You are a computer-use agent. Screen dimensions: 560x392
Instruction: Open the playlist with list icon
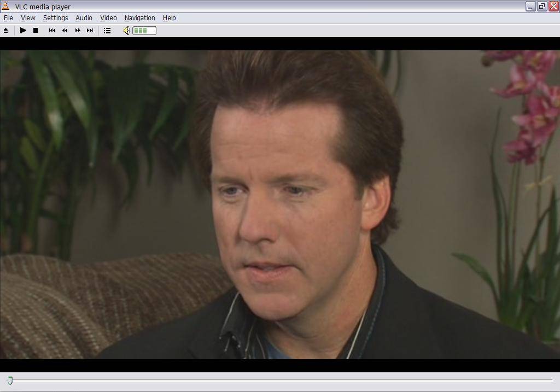coord(107,31)
